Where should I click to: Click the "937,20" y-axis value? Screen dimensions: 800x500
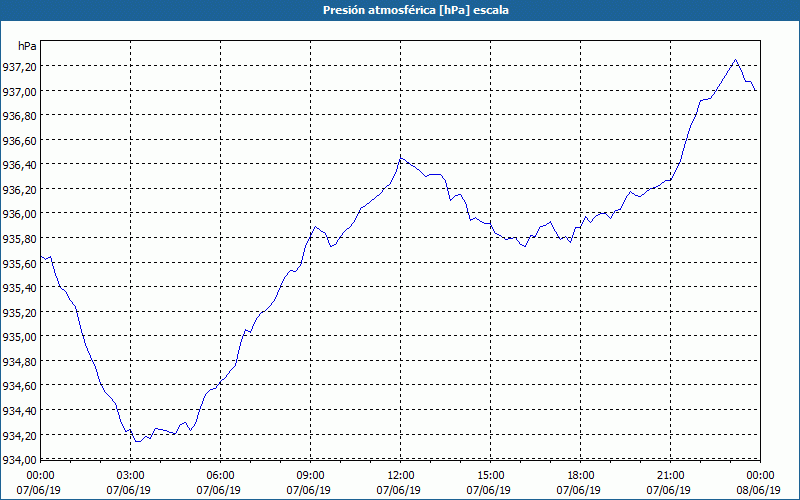(x=19, y=66)
